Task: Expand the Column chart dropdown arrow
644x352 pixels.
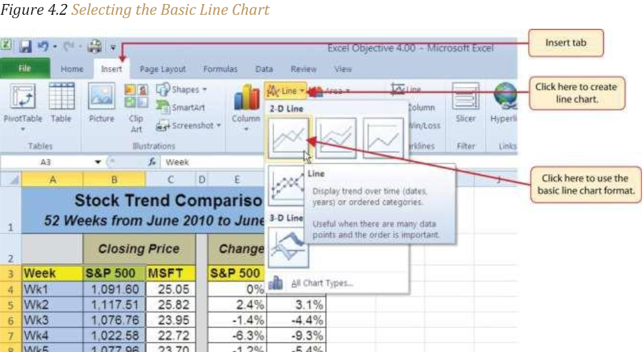Action: pyautogui.click(x=246, y=129)
